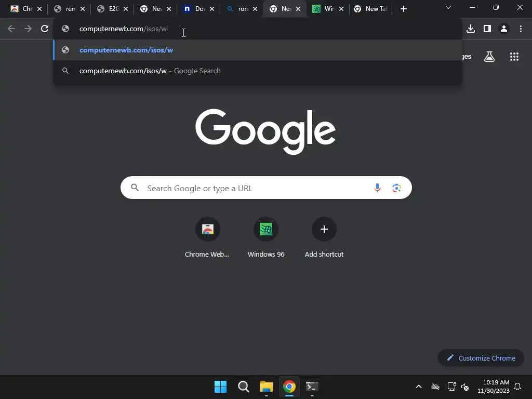The image size is (532, 399).
Task: Switch to the E2G tab
Action: [108, 9]
